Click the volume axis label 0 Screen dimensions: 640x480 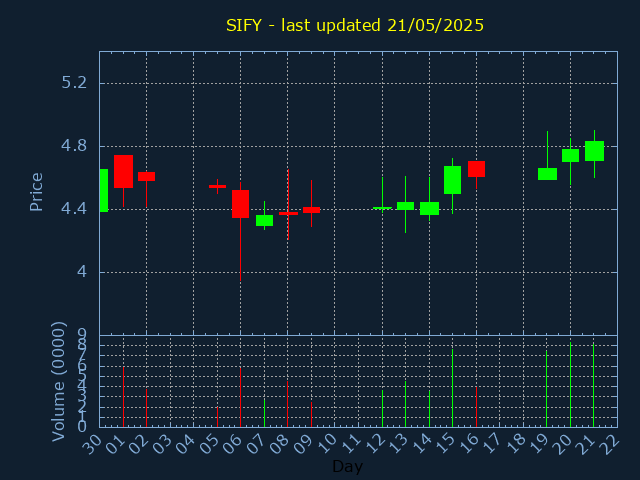[x=82, y=427]
